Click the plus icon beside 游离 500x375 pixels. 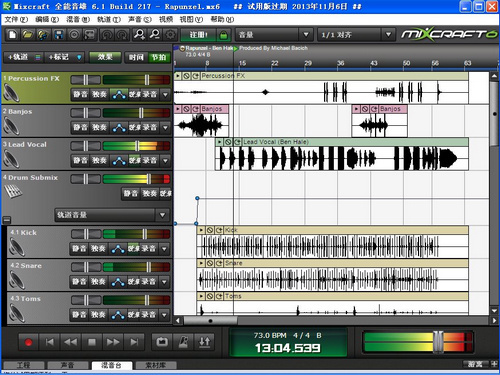pyautogui.click(x=494, y=364)
